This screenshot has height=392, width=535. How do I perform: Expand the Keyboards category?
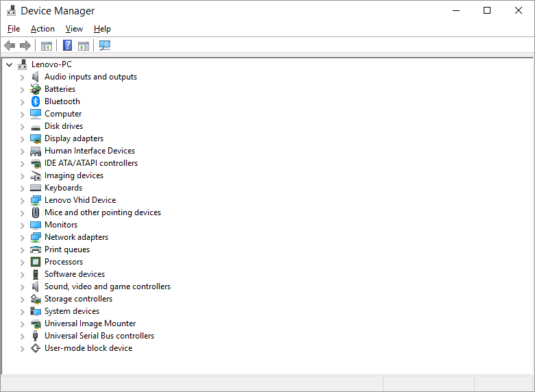pos(22,188)
